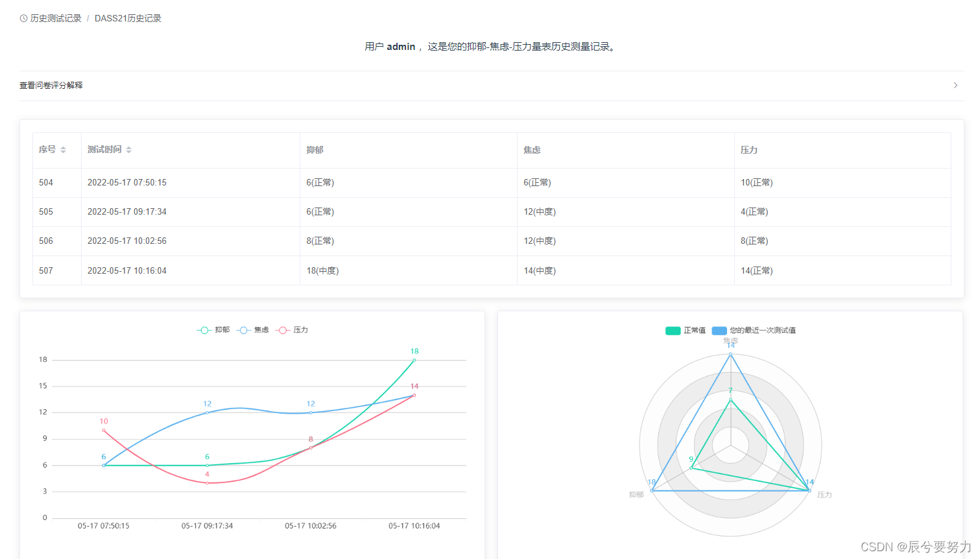Toggle the 正常值 radar legend swatch
980x559 pixels.
pyautogui.click(x=673, y=331)
